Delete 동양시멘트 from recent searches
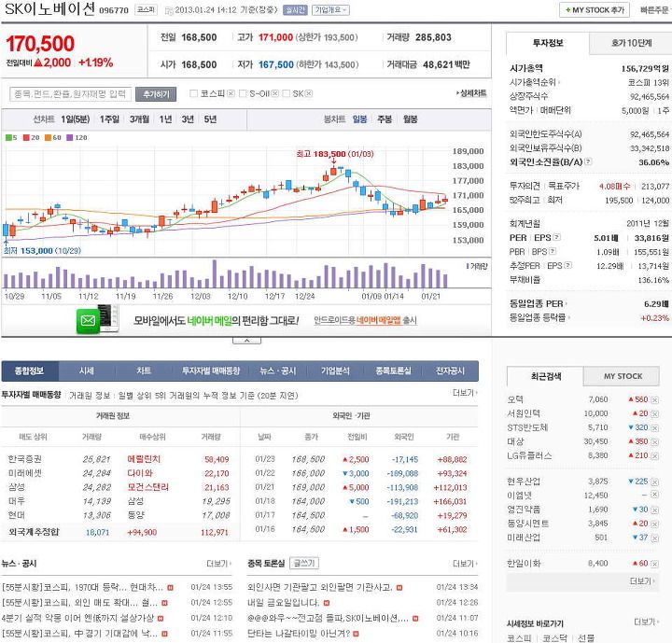This screenshot has height=643, width=672. pos(654,524)
